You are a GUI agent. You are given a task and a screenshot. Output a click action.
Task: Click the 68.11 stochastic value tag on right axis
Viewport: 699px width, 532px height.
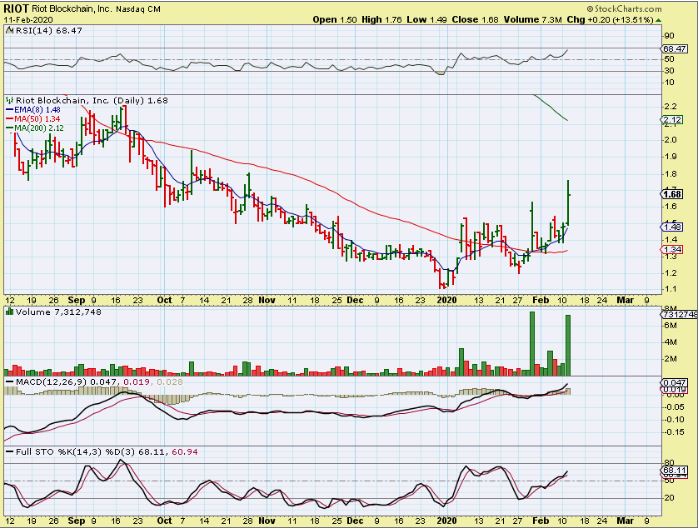[x=674, y=470]
